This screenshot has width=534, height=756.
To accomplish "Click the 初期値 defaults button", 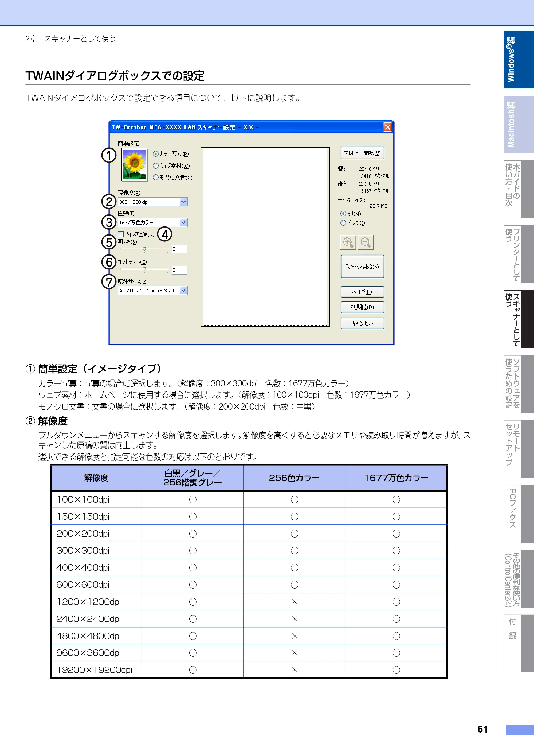I will tap(362, 307).
